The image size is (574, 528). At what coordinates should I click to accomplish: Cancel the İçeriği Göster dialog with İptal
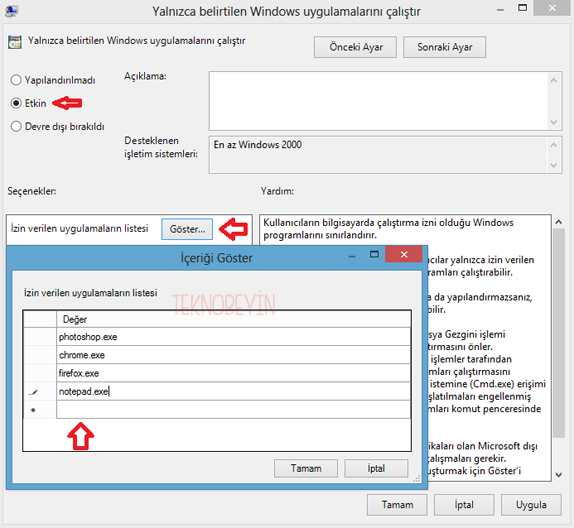pyautogui.click(x=376, y=468)
